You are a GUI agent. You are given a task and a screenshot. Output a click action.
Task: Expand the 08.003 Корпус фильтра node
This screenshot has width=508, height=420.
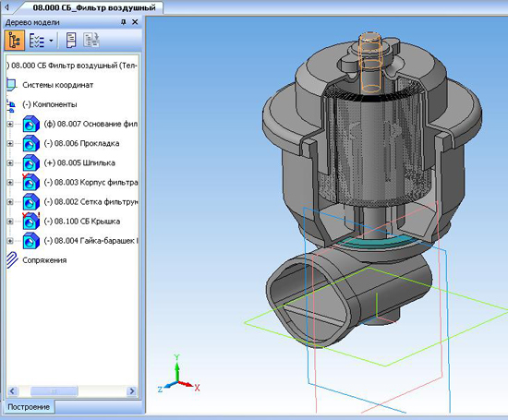point(10,183)
